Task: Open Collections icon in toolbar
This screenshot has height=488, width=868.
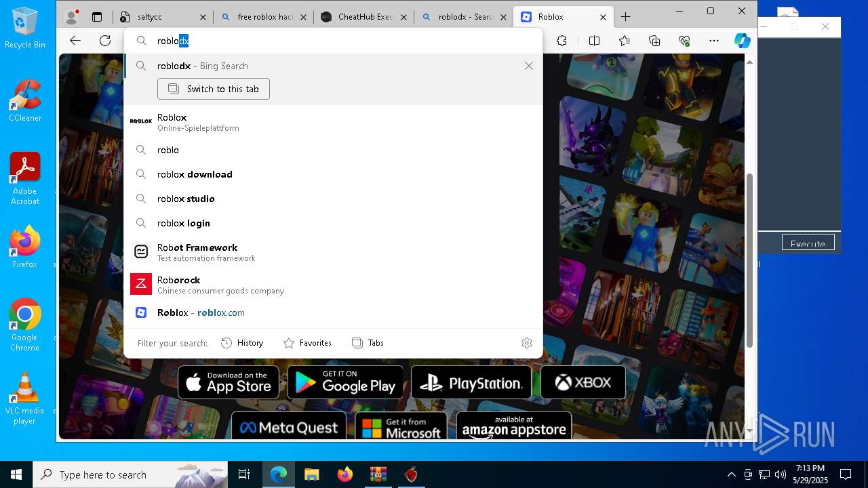Action: 654,41
